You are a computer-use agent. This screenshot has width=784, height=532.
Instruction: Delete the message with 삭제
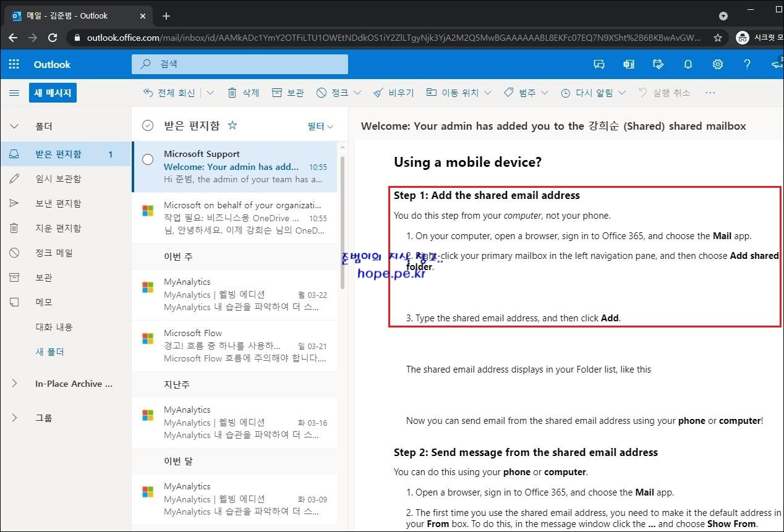[x=243, y=93]
